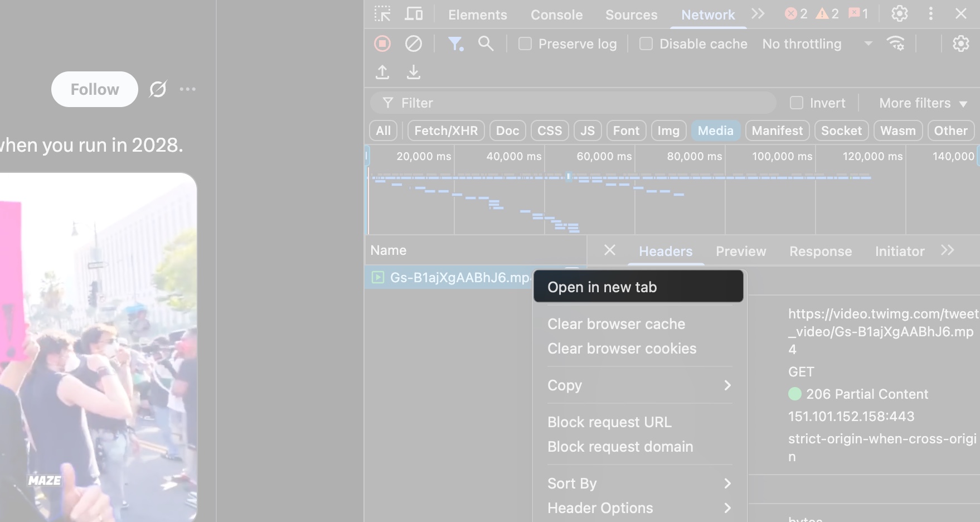Open the network filter bar

point(457,43)
